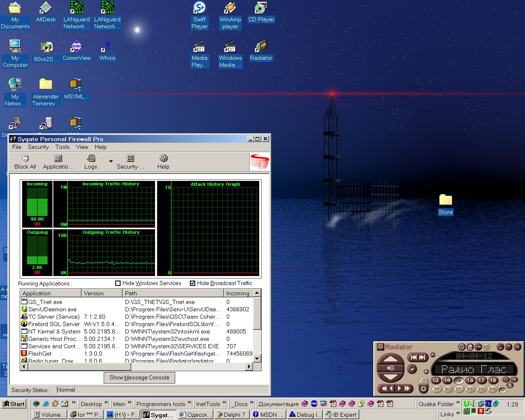Open the Security menu

click(x=38, y=147)
